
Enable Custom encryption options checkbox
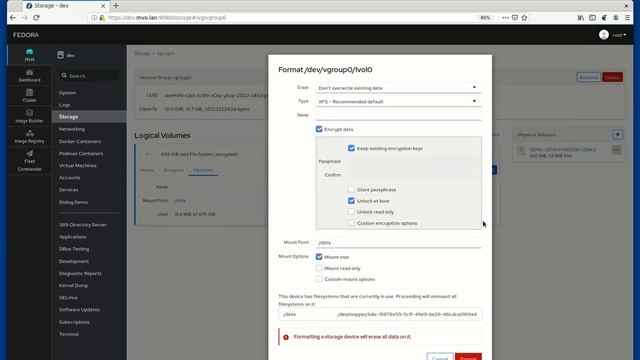[x=351, y=223]
